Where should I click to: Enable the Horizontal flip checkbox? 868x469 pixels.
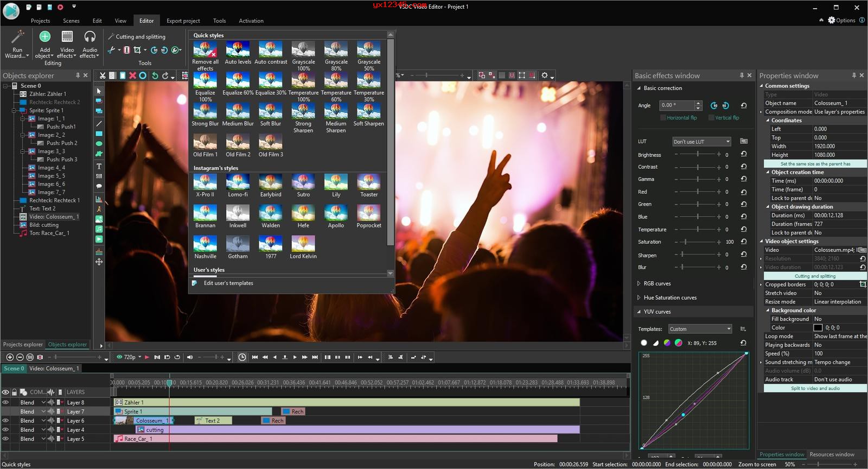coord(663,118)
